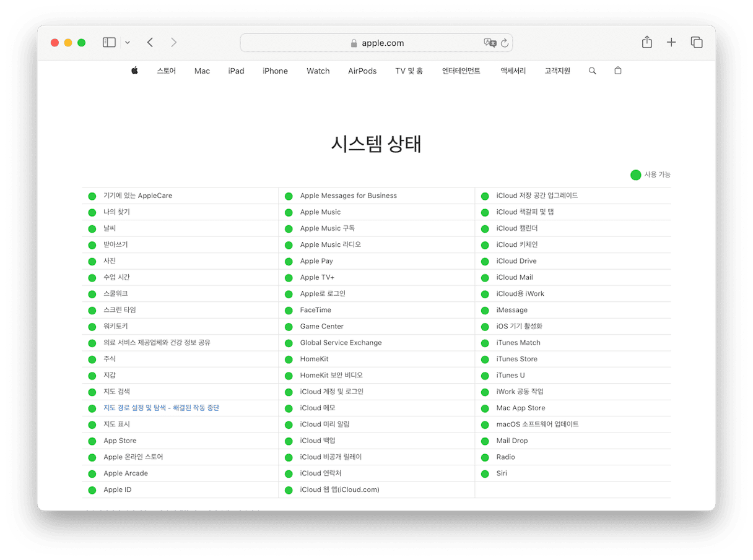
Task: Open the search magnifier icon
Action: click(592, 71)
